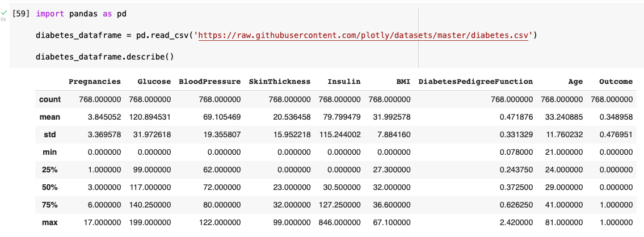Click the Insulin max value 846.000000
The image size is (644, 237).
340,222
